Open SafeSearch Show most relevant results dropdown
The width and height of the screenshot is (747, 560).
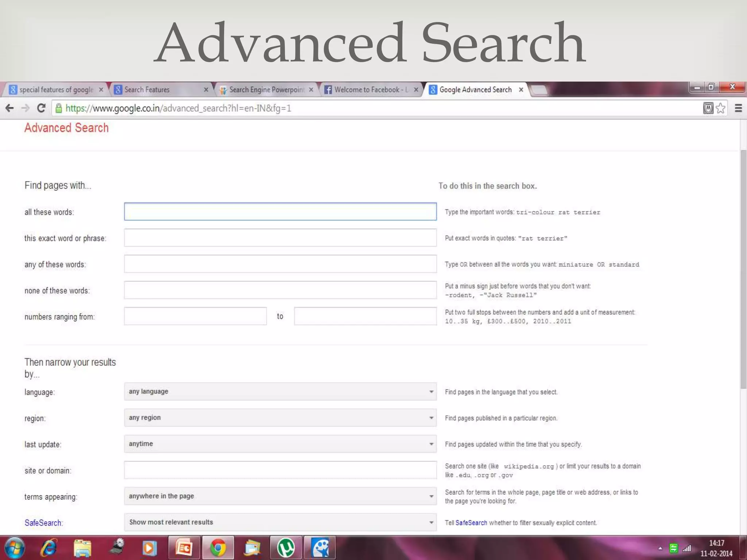pyautogui.click(x=280, y=522)
